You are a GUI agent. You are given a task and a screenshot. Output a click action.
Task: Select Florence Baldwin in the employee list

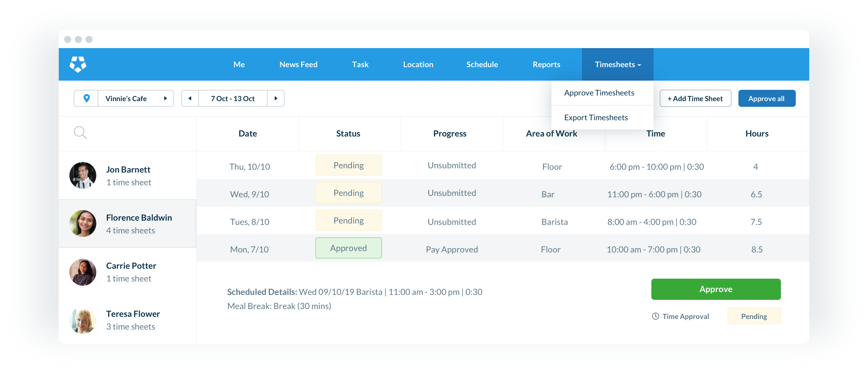click(139, 223)
